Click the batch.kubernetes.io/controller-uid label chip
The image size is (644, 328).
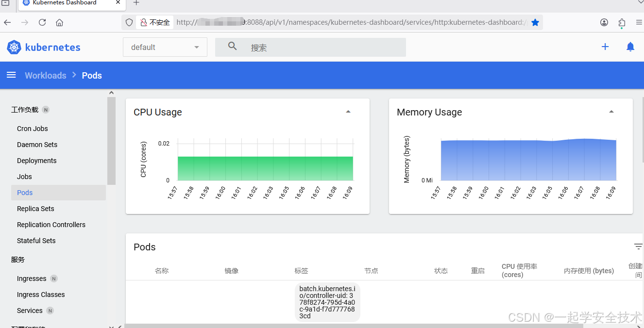tap(327, 302)
